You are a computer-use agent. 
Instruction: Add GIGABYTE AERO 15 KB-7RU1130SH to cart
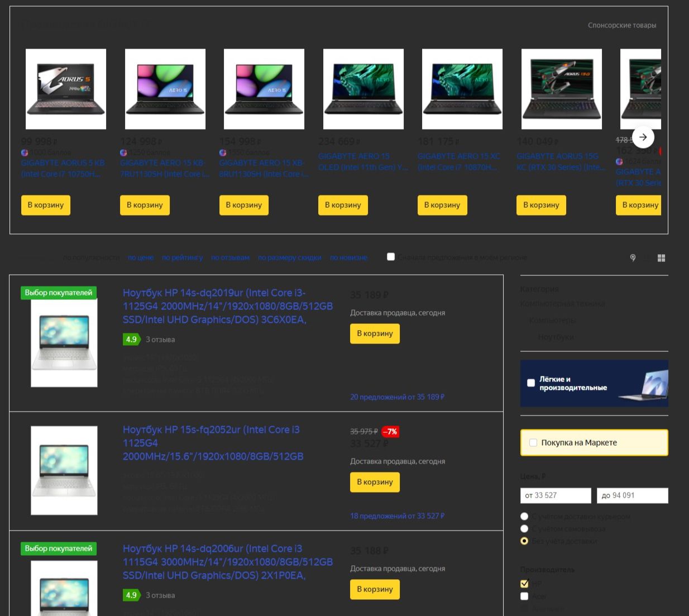(x=145, y=205)
